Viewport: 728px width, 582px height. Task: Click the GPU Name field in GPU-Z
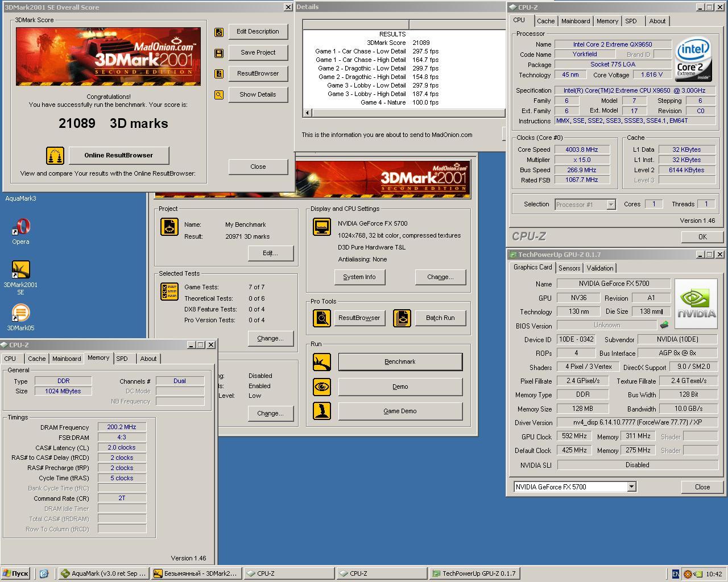click(614, 284)
